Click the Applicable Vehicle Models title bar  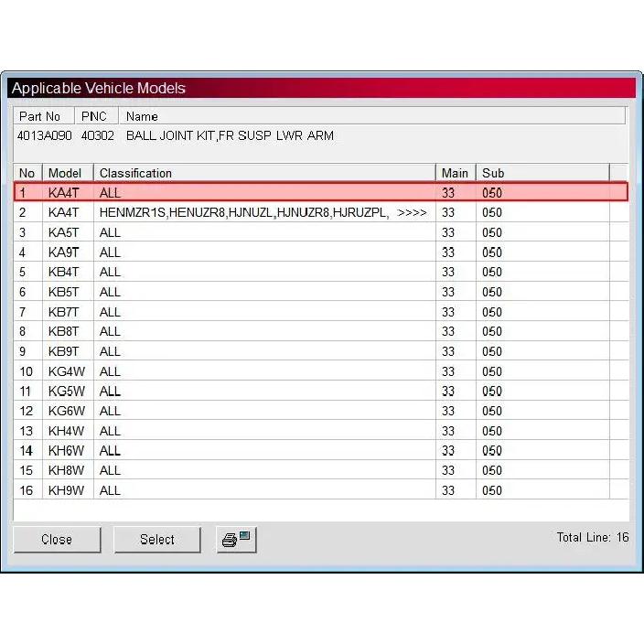pos(321,88)
